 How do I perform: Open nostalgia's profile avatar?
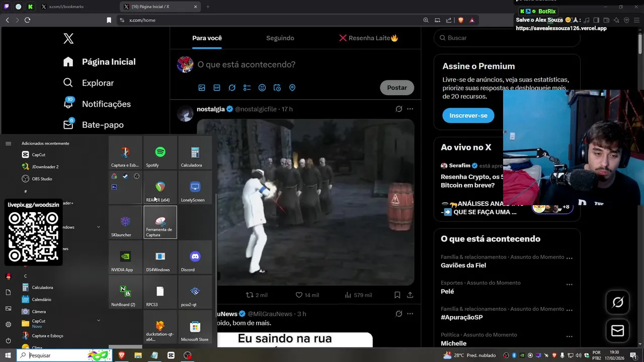pyautogui.click(x=185, y=114)
